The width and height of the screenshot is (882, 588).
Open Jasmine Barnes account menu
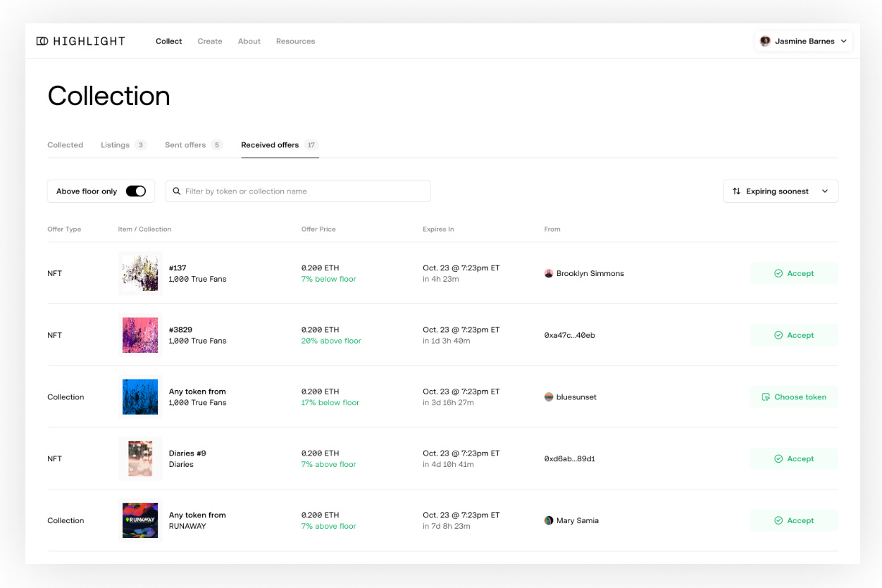click(804, 42)
